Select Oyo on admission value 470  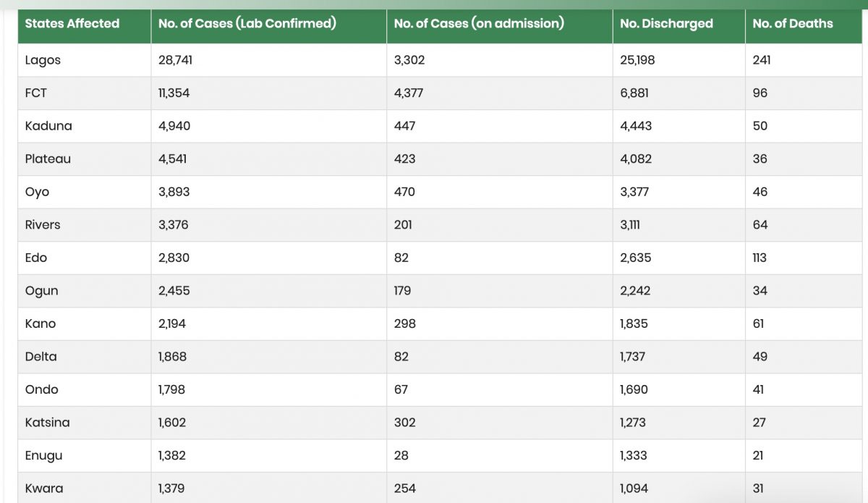pos(405,192)
